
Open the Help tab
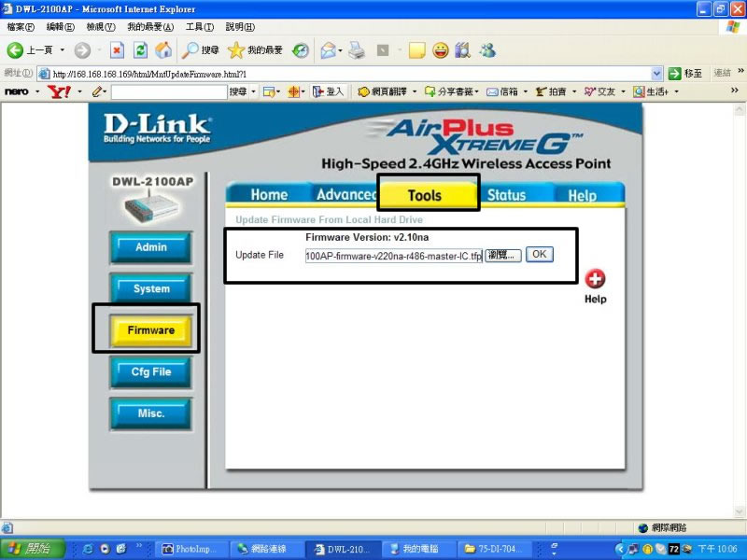click(x=582, y=195)
